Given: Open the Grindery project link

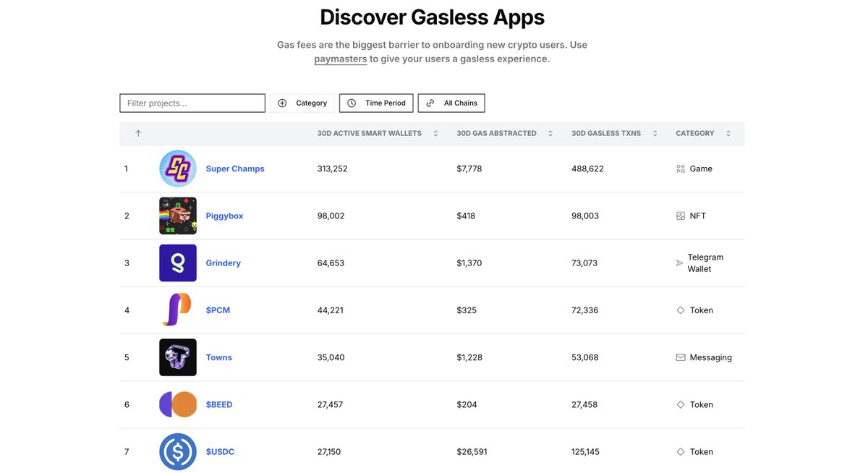Looking at the screenshot, I should [223, 263].
